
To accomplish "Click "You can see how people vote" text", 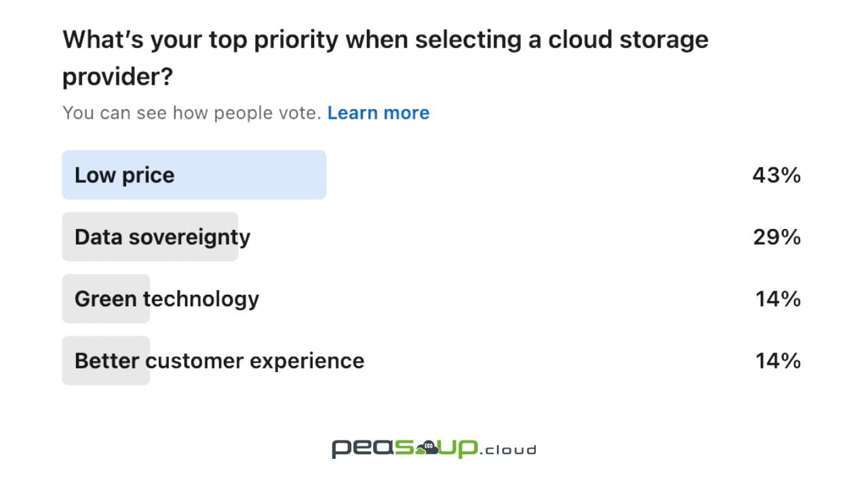I will coord(191,113).
